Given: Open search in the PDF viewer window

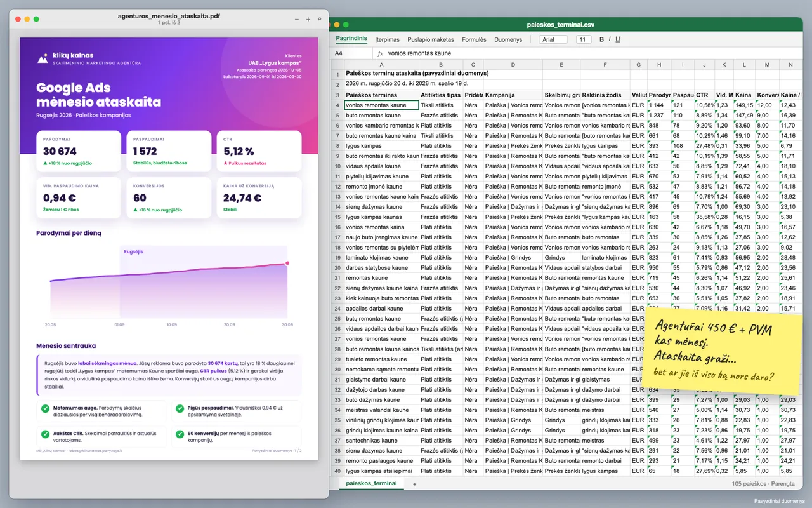Looking at the screenshot, I should pyautogui.click(x=319, y=19).
